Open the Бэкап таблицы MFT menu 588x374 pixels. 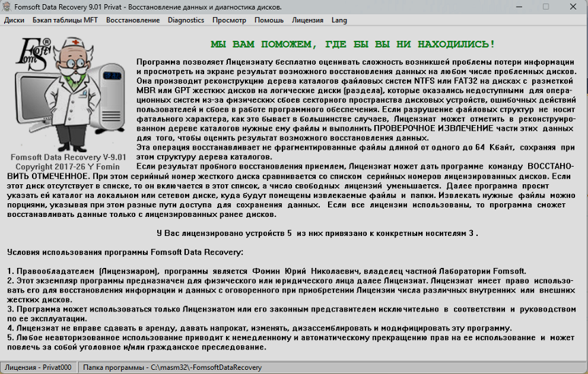[x=65, y=20]
